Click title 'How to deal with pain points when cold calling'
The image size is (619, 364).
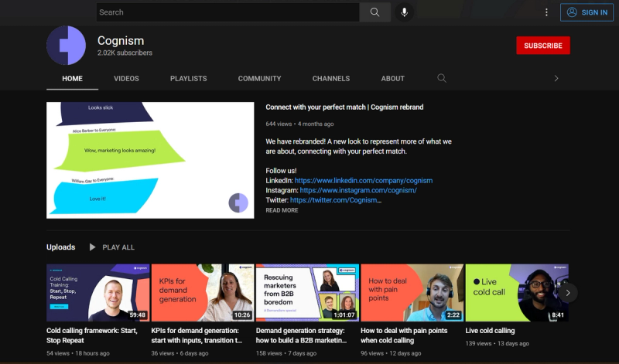(x=404, y=335)
